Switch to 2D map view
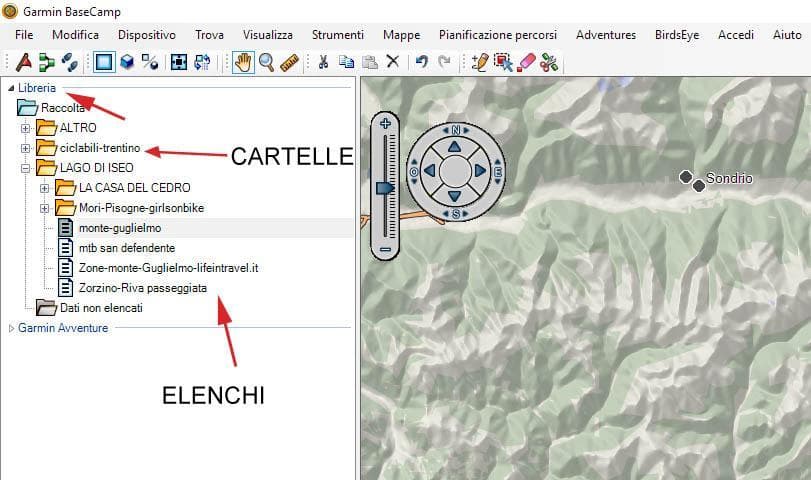This screenshot has width=811, height=480. 104,63
